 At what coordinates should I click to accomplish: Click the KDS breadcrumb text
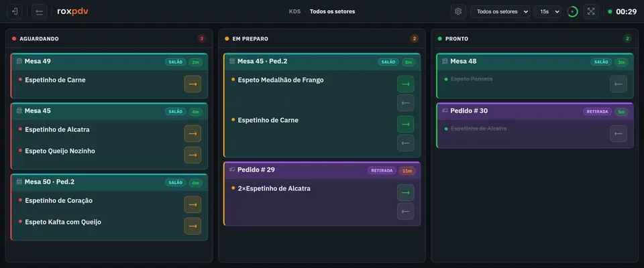pyautogui.click(x=294, y=11)
